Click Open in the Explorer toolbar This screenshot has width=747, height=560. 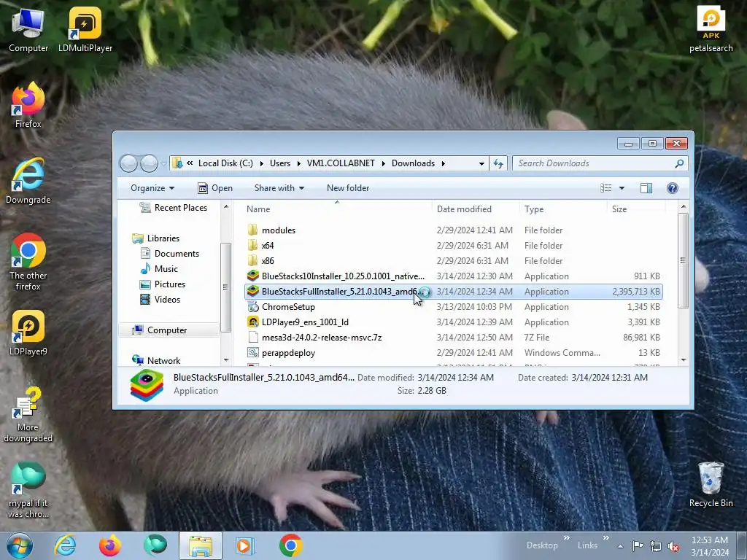[x=215, y=188]
